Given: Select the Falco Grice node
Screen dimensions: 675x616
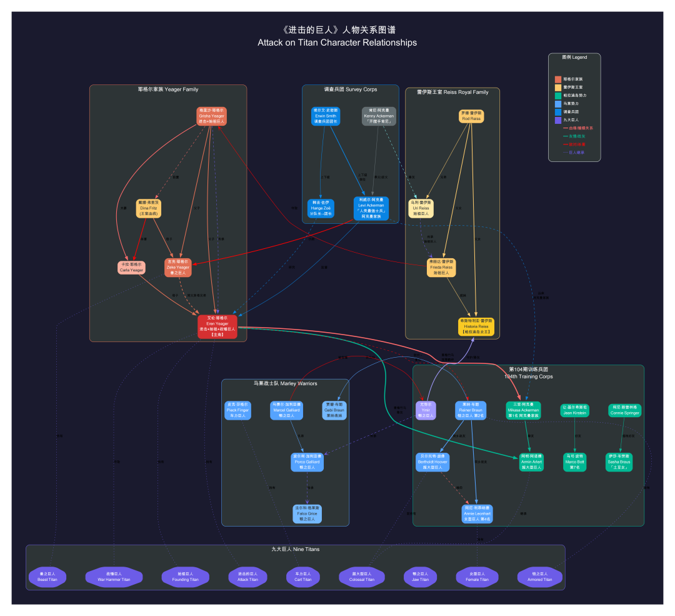Looking at the screenshot, I should pos(307,514).
